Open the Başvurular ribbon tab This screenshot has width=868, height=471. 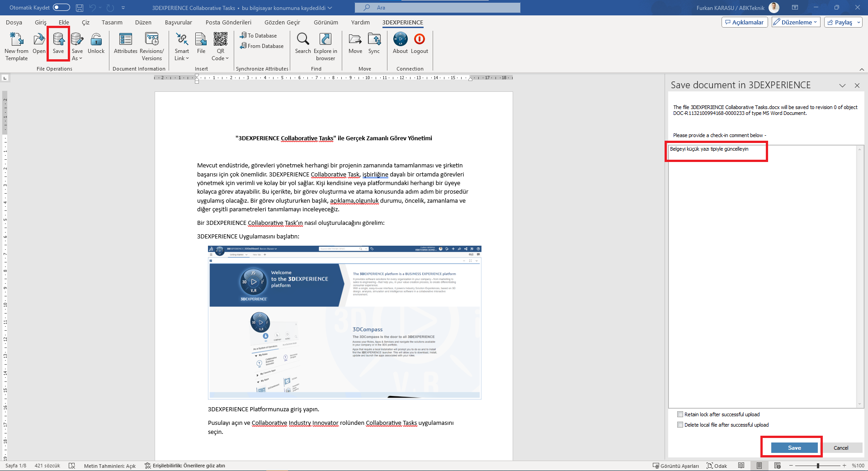point(178,22)
